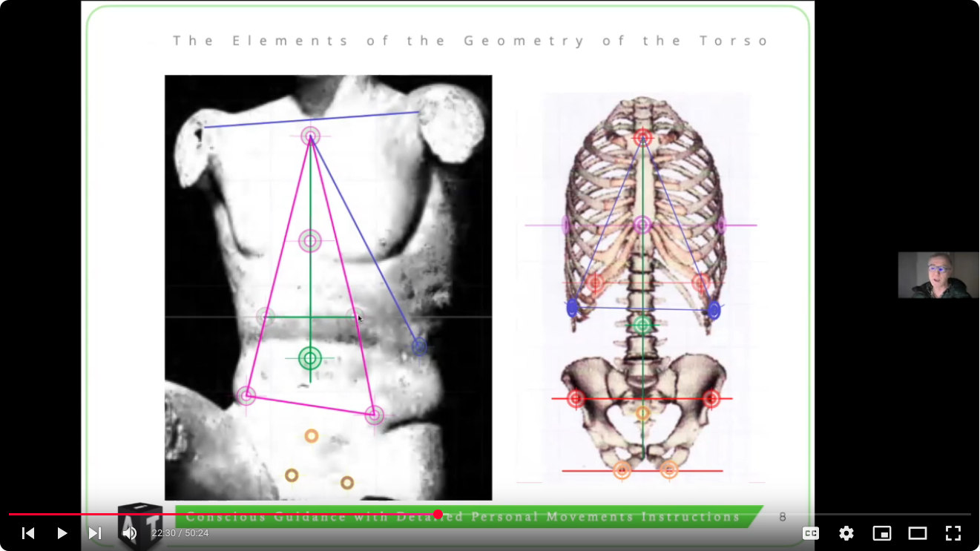Skip to the previous video
Image resolution: width=980 pixels, height=551 pixels.
(28, 532)
